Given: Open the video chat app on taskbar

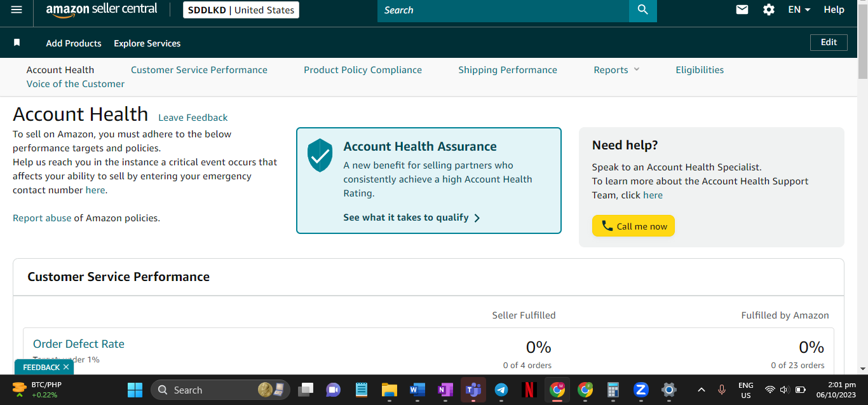Looking at the screenshot, I should (333, 390).
